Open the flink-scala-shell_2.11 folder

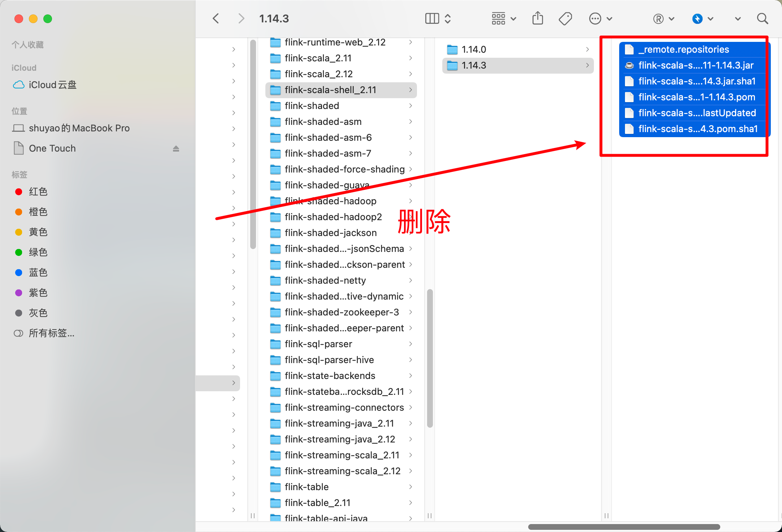[341, 90]
